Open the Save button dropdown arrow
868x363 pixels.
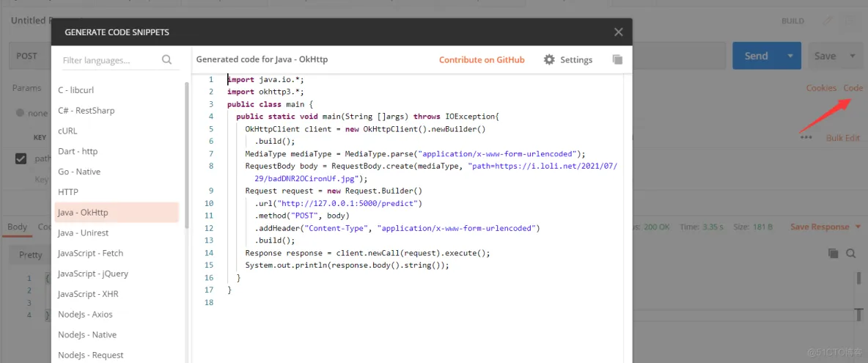[x=851, y=56]
